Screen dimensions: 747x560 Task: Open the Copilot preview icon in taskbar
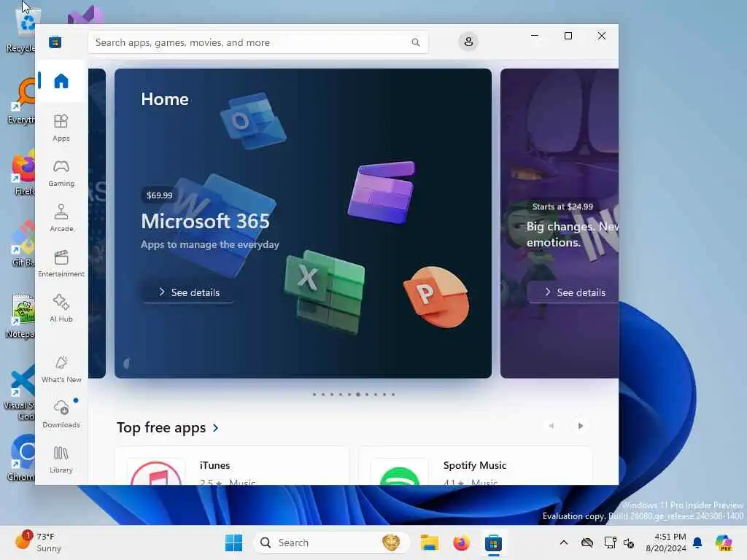[x=724, y=542]
